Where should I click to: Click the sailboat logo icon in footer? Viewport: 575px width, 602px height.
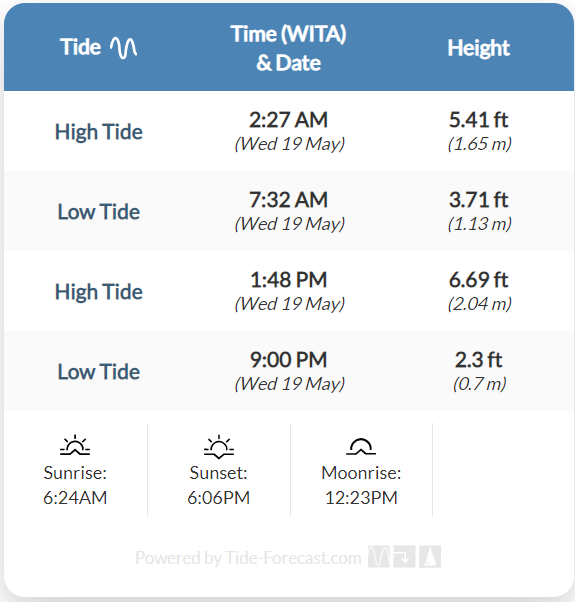[430, 556]
